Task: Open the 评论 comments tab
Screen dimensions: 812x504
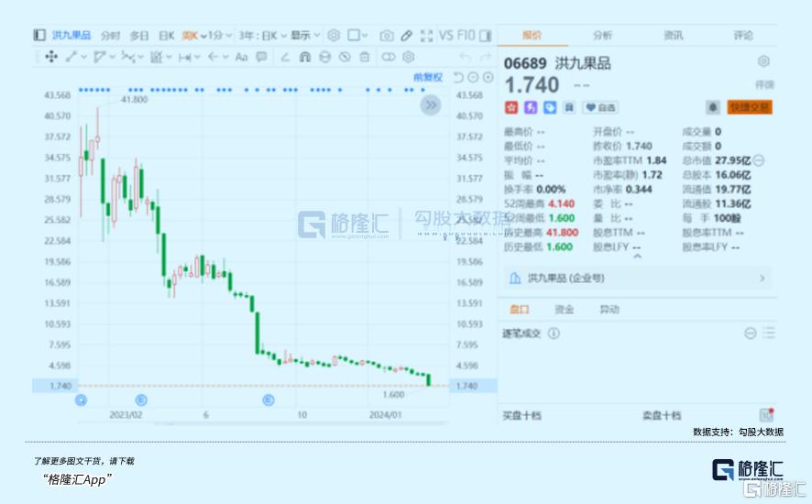Action: [743, 35]
